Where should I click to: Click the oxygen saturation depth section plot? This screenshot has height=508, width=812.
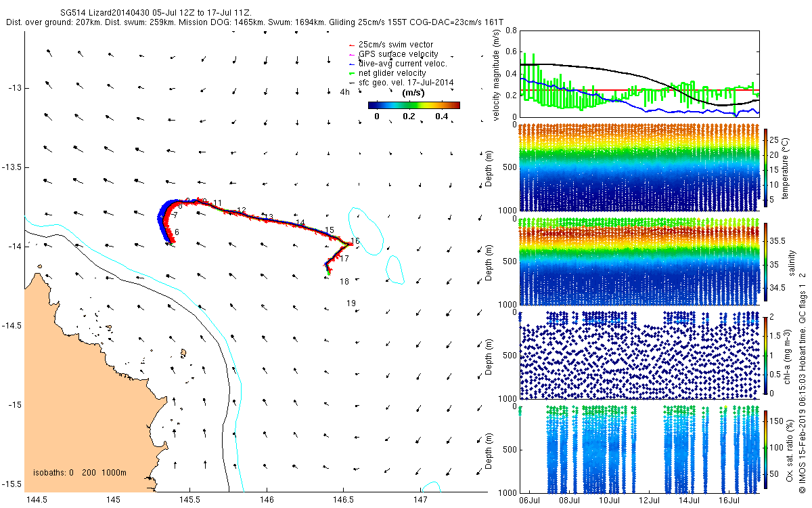tap(639, 448)
